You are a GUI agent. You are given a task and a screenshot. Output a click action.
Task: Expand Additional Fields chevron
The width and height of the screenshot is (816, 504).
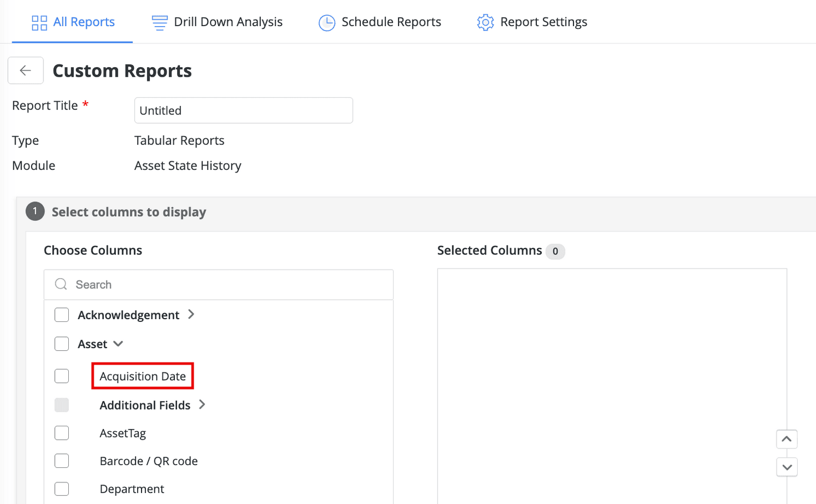point(202,405)
